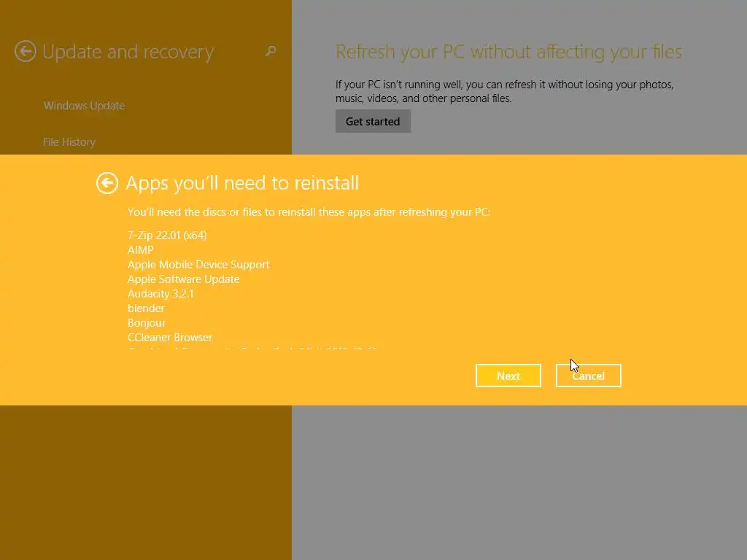This screenshot has height=560, width=747.
Task: Click the Update and recovery title
Action: pyautogui.click(x=128, y=52)
